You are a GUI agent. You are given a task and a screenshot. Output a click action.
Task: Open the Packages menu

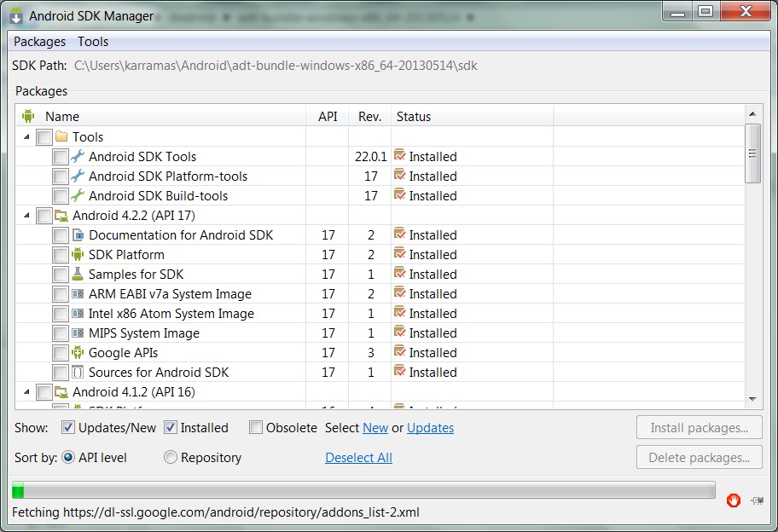[x=40, y=42]
